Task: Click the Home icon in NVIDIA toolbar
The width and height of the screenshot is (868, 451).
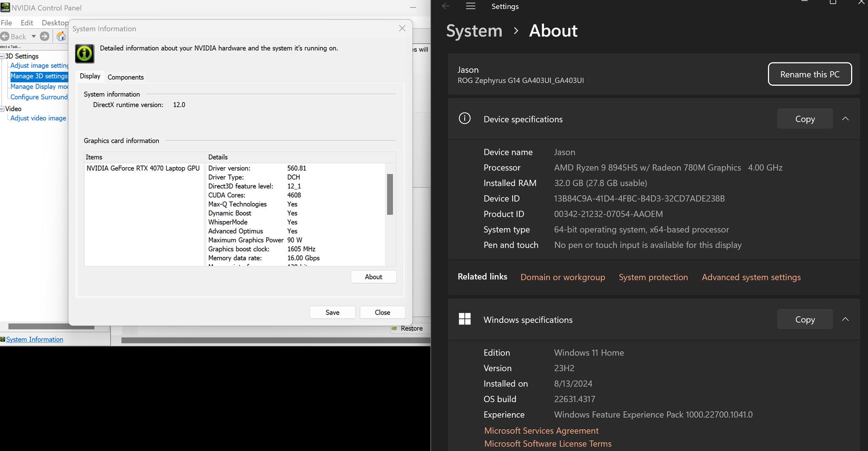Action: click(61, 36)
